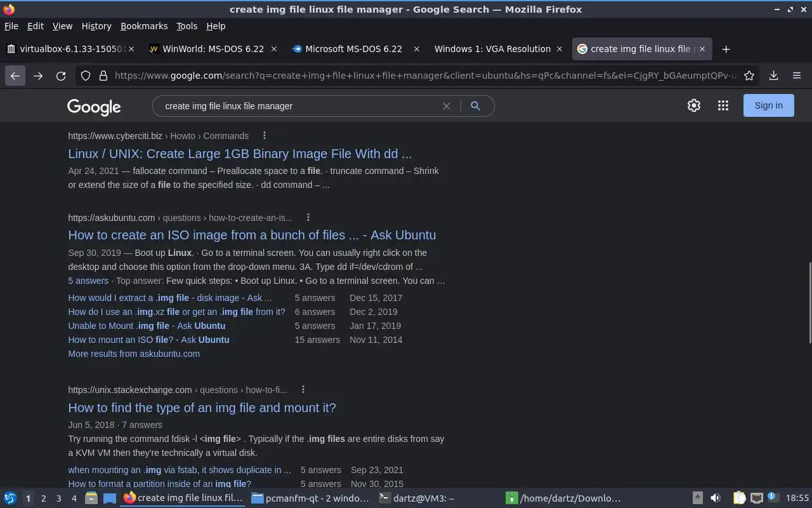
Task: Open Firefox hamburger application menu
Action: pos(797,76)
